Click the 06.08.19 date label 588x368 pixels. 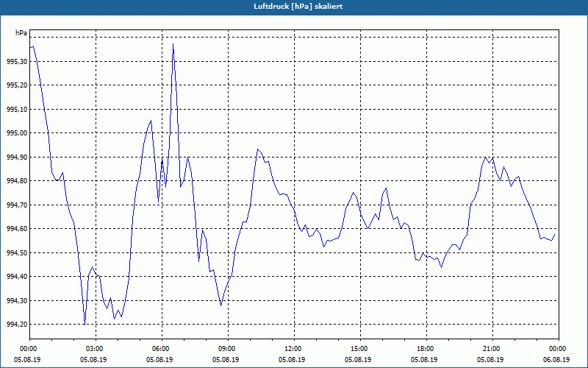click(556, 359)
